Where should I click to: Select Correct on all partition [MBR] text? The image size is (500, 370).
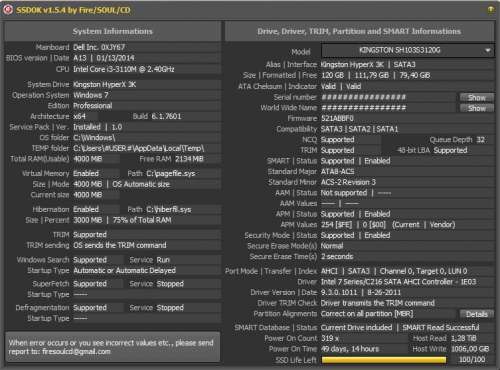click(367, 314)
